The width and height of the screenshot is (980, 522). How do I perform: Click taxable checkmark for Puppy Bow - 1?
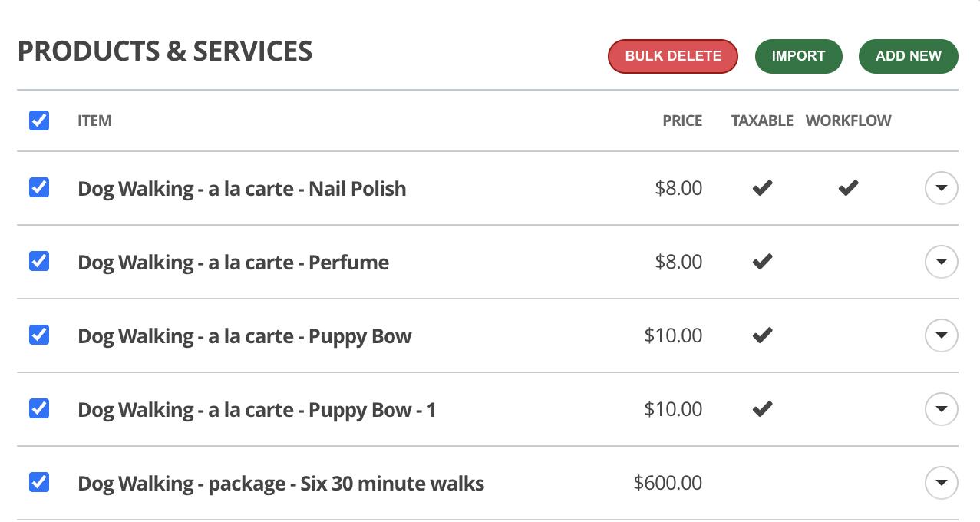click(x=762, y=409)
